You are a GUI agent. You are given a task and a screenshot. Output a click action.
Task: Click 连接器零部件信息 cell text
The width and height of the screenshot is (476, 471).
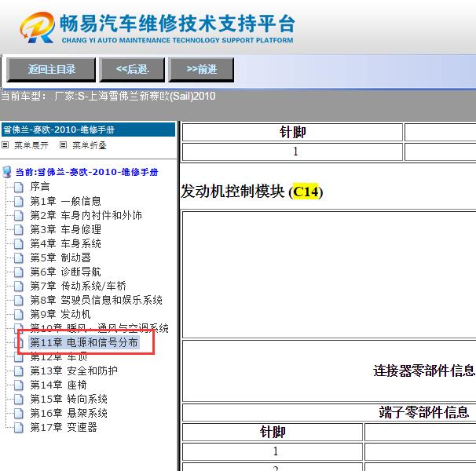pos(423,371)
